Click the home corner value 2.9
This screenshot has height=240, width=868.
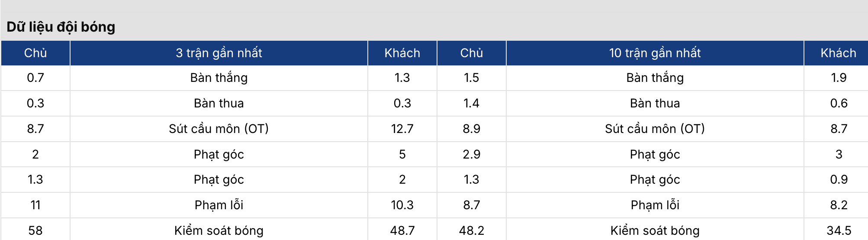[471, 154]
